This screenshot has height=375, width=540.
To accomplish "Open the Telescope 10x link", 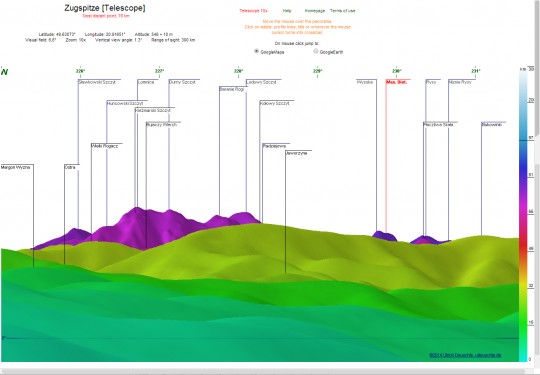I will coord(253,11).
